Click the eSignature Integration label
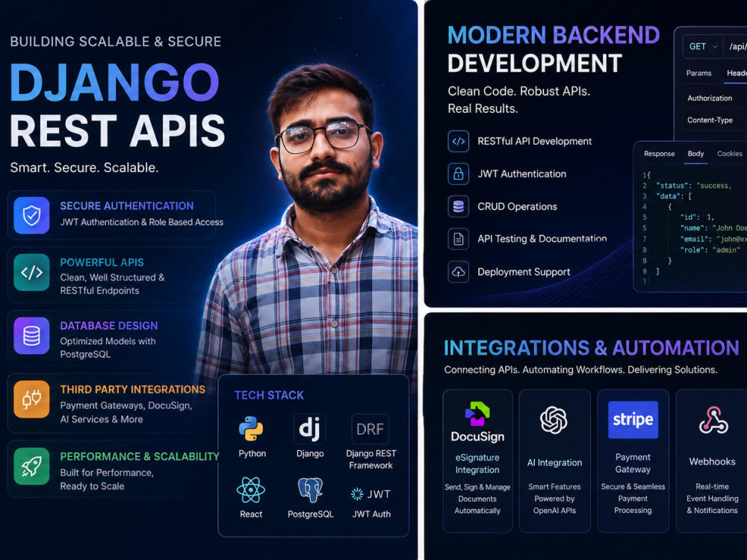 (477, 464)
